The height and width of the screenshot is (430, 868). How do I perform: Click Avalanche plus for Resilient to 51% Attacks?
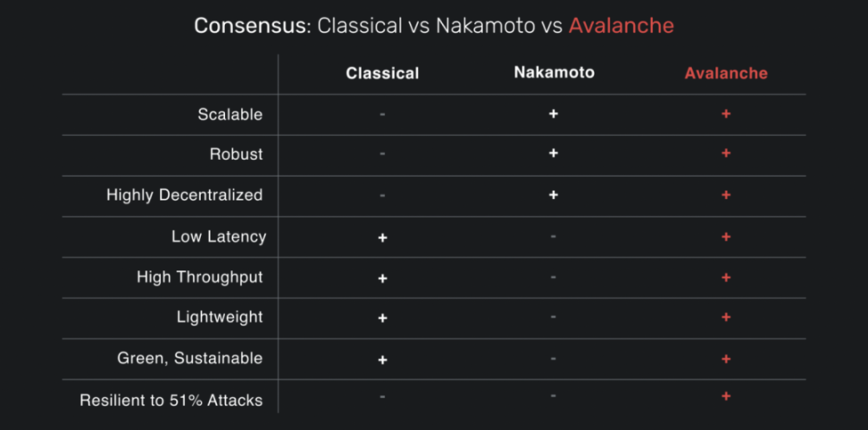pos(726,396)
